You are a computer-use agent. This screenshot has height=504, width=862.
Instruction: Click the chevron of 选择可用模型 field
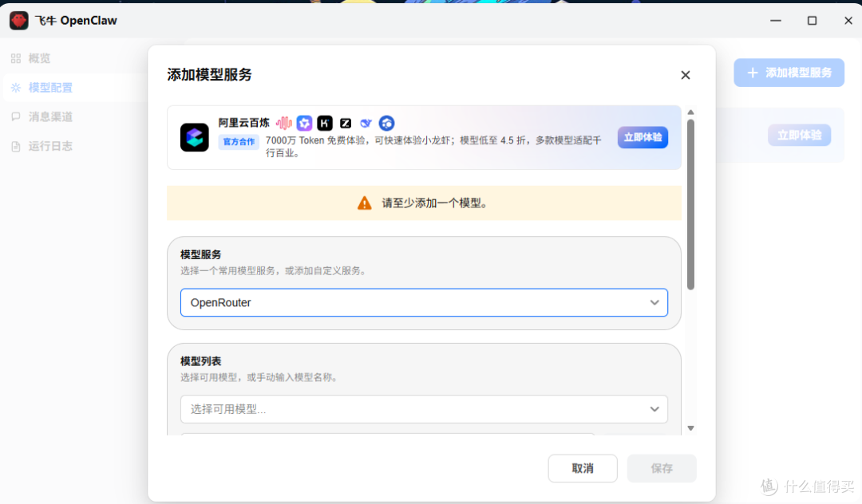click(x=654, y=409)
